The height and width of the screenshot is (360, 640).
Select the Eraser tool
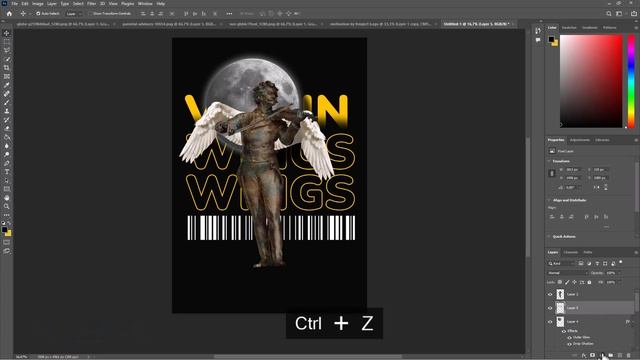point(7,128)
